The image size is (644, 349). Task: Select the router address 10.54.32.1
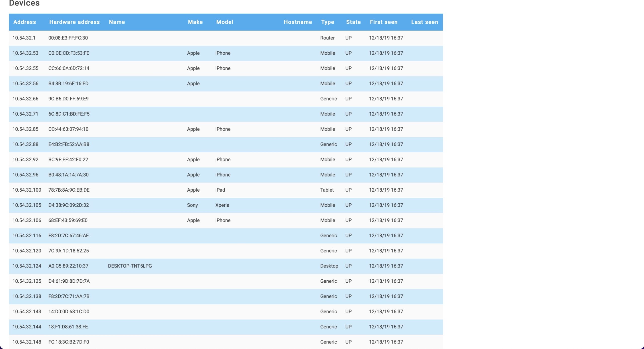pos(24,38)
